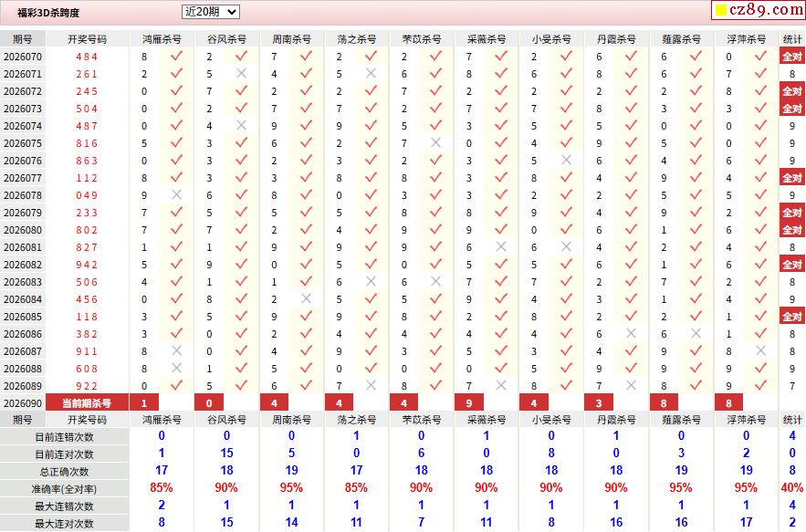Screen dimensions: 806x532
Task: Click the 统计 header in top header row
Action: click(x=792, y=39)
